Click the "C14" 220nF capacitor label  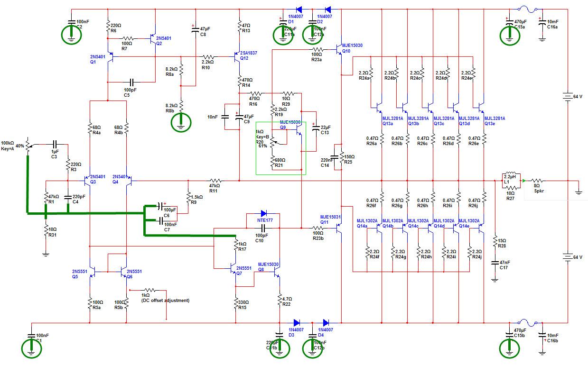325,165
